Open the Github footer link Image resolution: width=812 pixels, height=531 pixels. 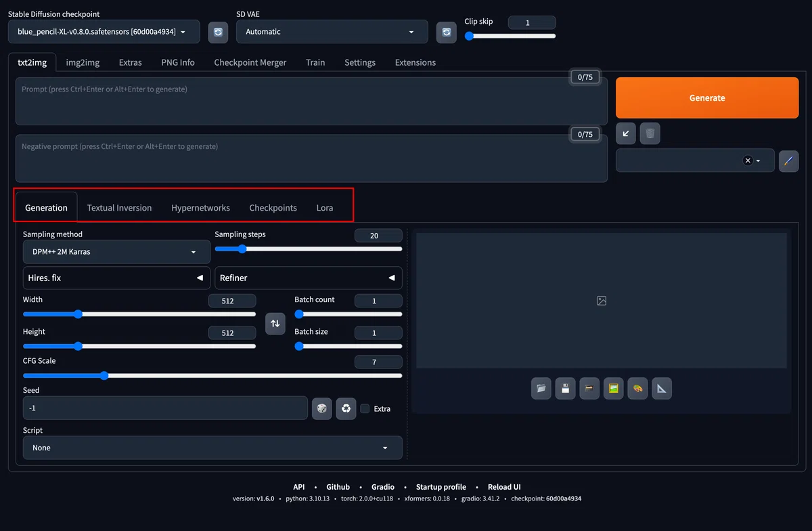[338, 487]
